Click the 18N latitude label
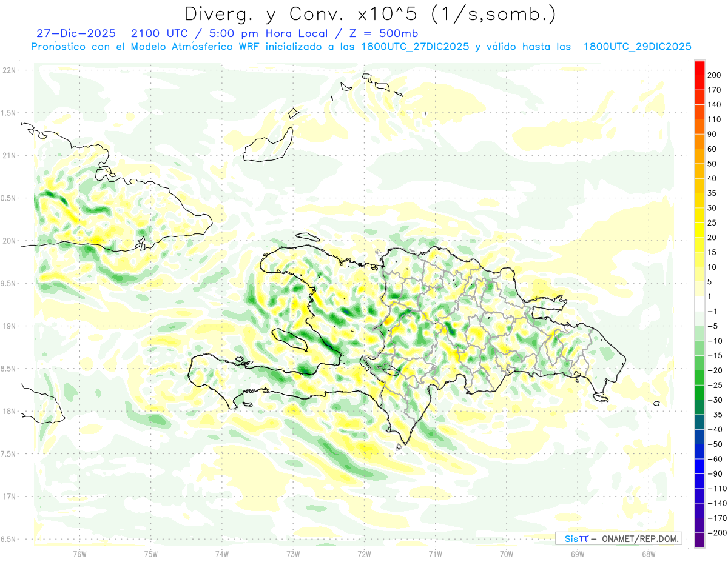 8,411
